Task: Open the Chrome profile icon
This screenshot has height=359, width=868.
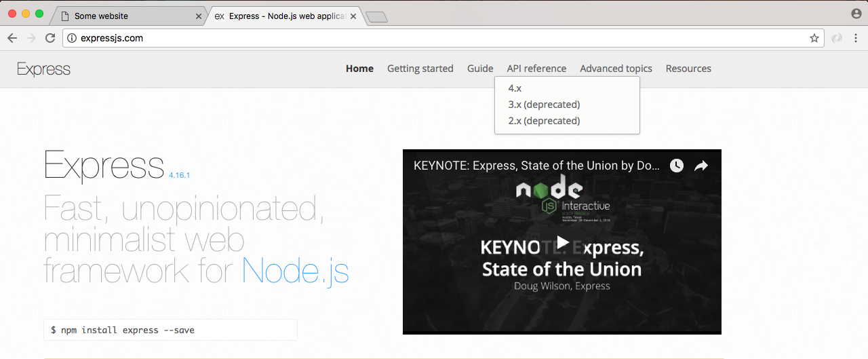Action: 856,14
